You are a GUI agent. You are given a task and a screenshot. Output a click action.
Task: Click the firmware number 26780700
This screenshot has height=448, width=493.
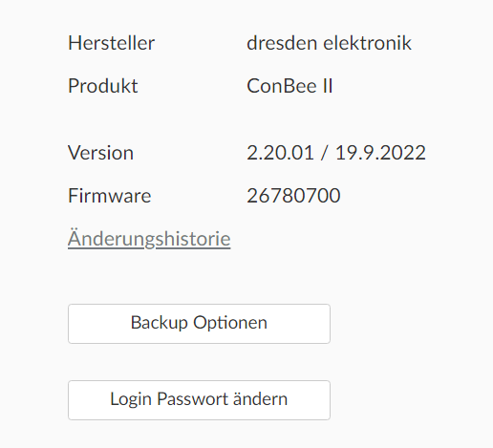pos(293,196)
